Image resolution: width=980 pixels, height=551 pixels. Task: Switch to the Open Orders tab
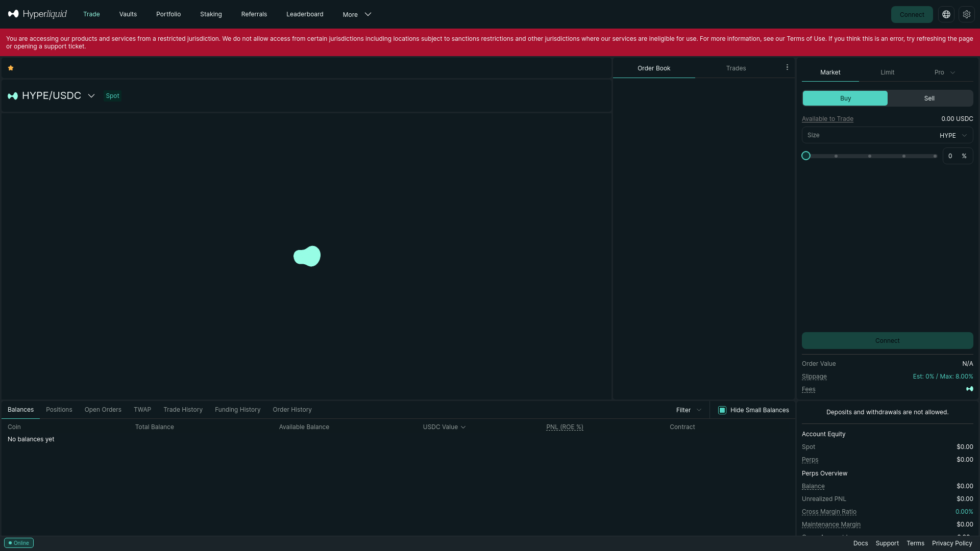tap(103, 410)
